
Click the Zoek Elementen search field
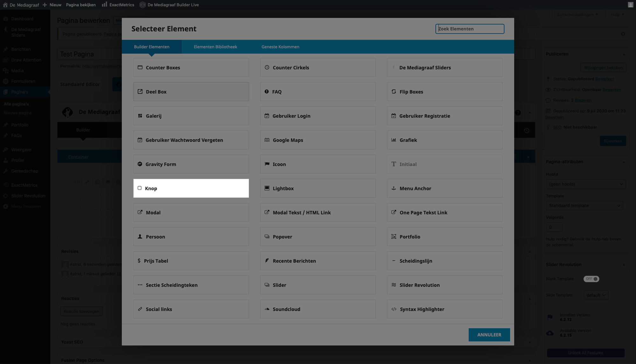(469, 29)
